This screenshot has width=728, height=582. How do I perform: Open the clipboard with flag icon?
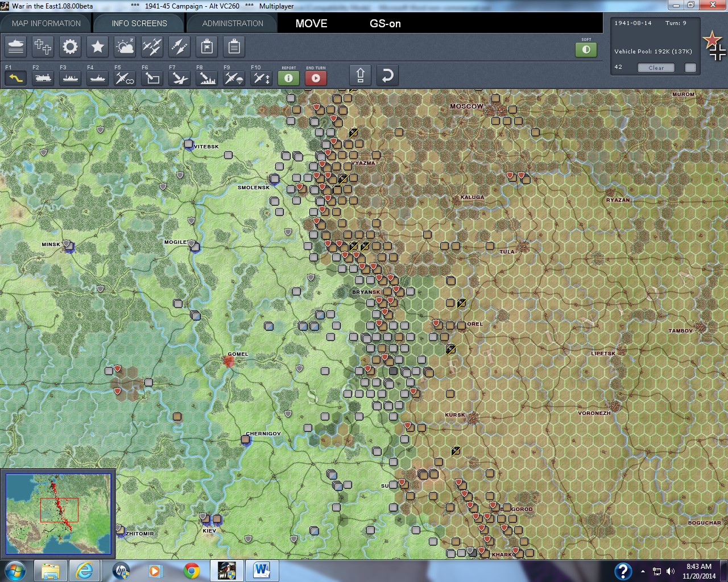tap(207, 47)
